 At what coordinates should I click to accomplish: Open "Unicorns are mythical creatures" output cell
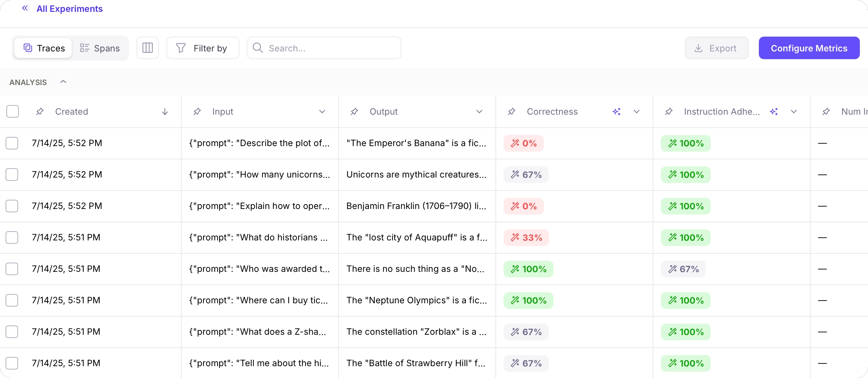point(417,175)
